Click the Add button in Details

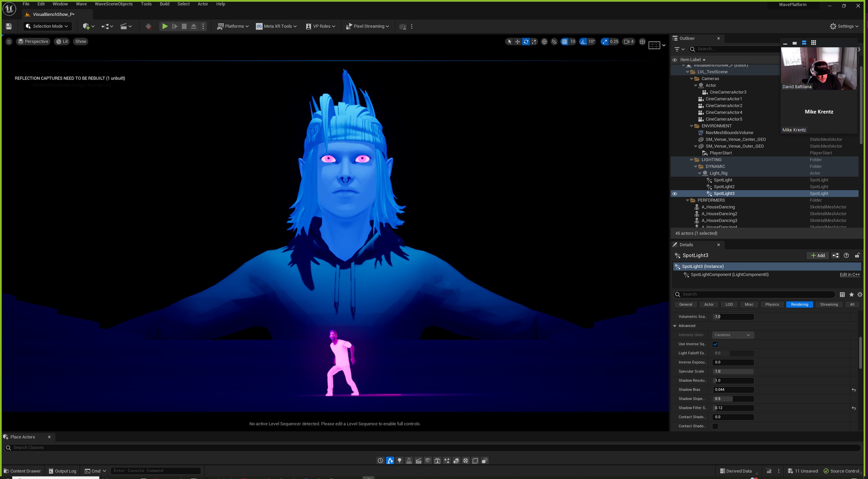(817, 255)
